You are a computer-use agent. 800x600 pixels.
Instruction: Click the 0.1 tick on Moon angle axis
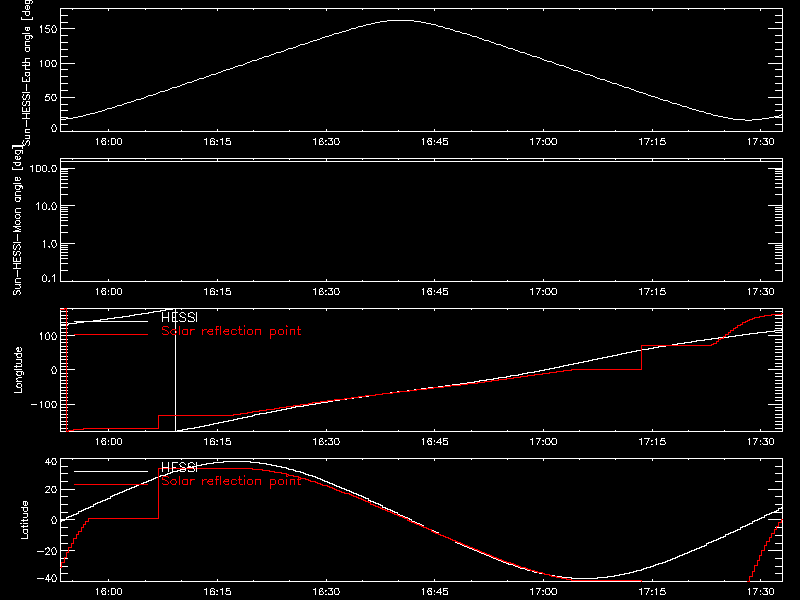pos(49,279)
